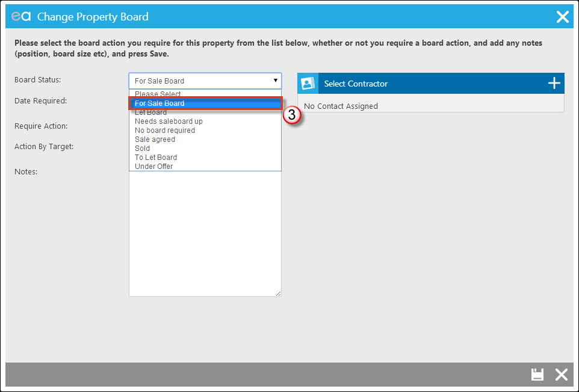Click inside the Notes text area
The image size is (579, 392).
205,234
